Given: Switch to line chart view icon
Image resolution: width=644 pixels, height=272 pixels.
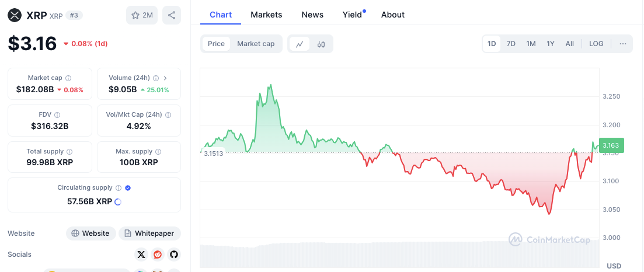Looking at the screenshot, I should pos(300,44).
